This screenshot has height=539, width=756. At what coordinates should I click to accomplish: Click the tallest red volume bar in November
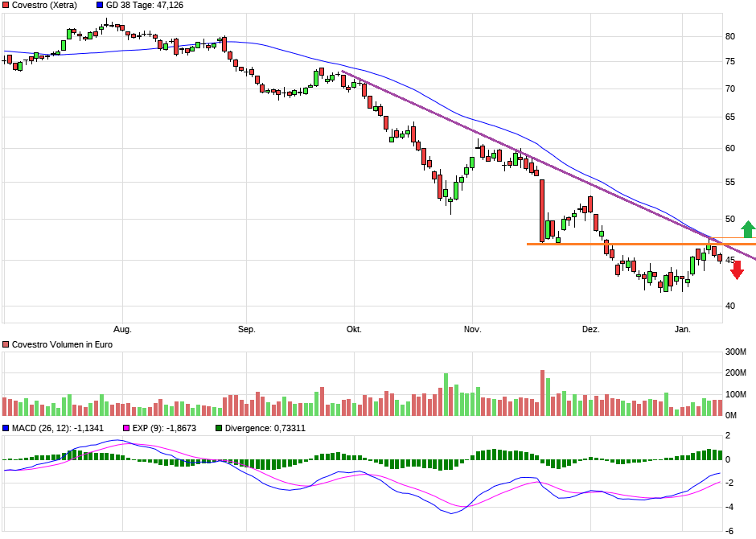click(542, 393)
